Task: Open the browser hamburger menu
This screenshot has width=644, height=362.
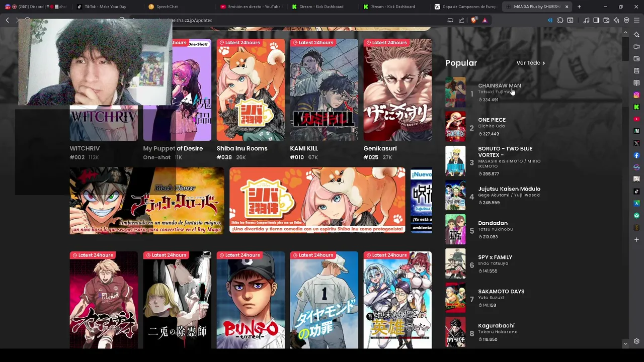Action: [x=636, y=20]
